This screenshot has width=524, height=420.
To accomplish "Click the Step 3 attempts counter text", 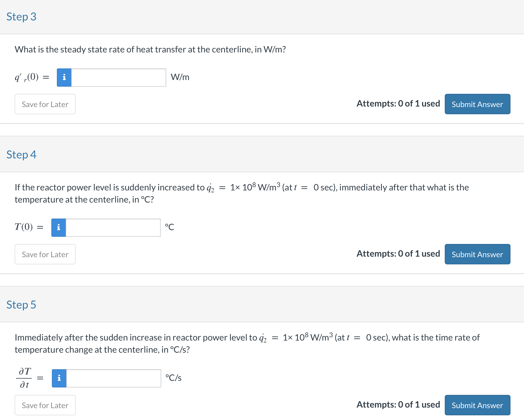I will tap(398, 103).
